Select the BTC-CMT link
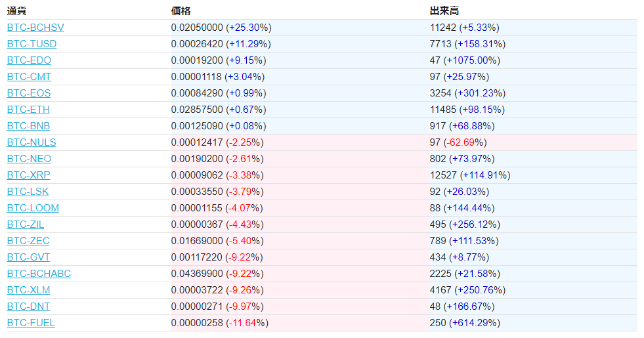Viewport: 644px width, 338px height. pos(29,77)
